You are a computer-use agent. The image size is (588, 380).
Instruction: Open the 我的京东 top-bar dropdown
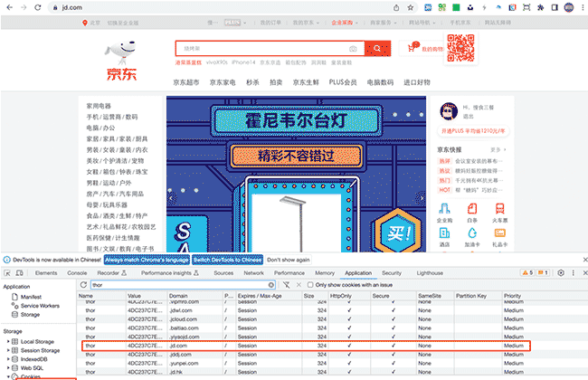pyautogui.click(x=306, y=23)
